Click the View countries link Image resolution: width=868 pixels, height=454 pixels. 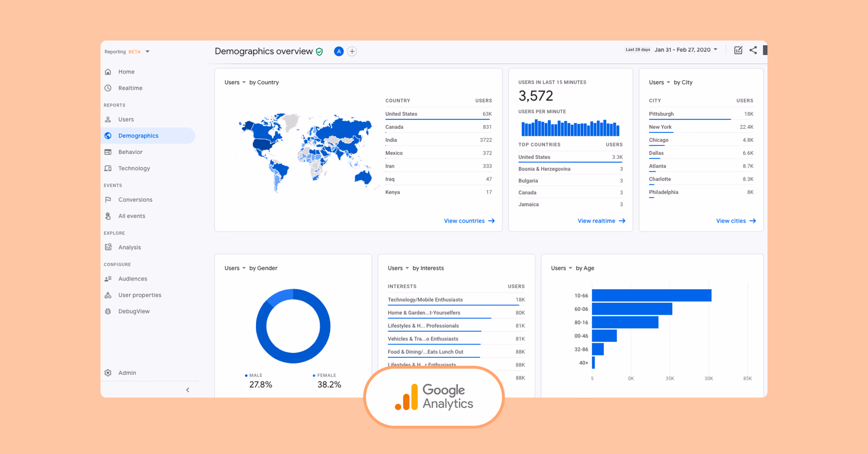coord(469,221)
